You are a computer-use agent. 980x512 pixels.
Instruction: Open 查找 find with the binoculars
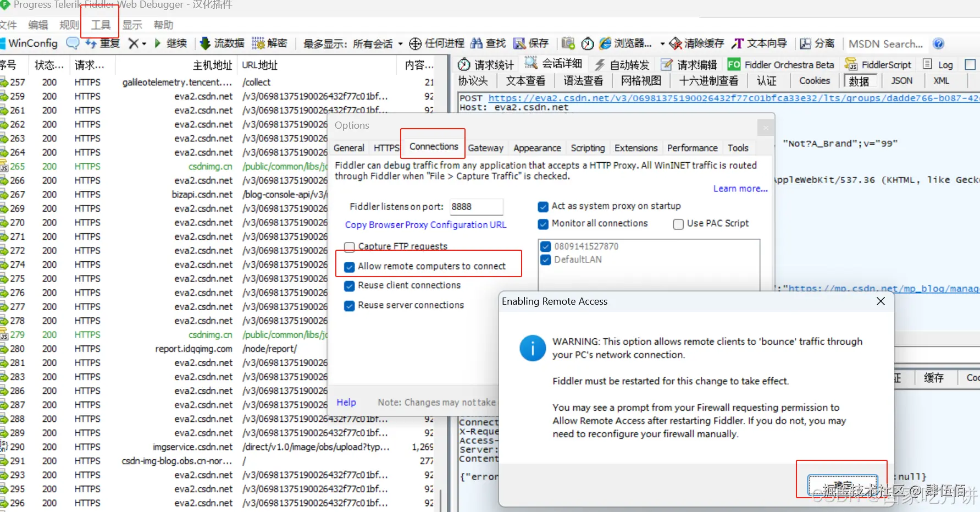pyautogui.click(x=488, y=43)
